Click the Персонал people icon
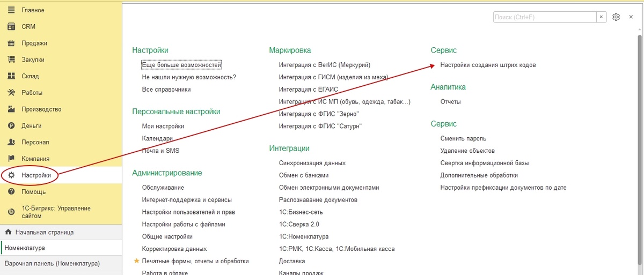Screen dimensions: 644x275 11,142
